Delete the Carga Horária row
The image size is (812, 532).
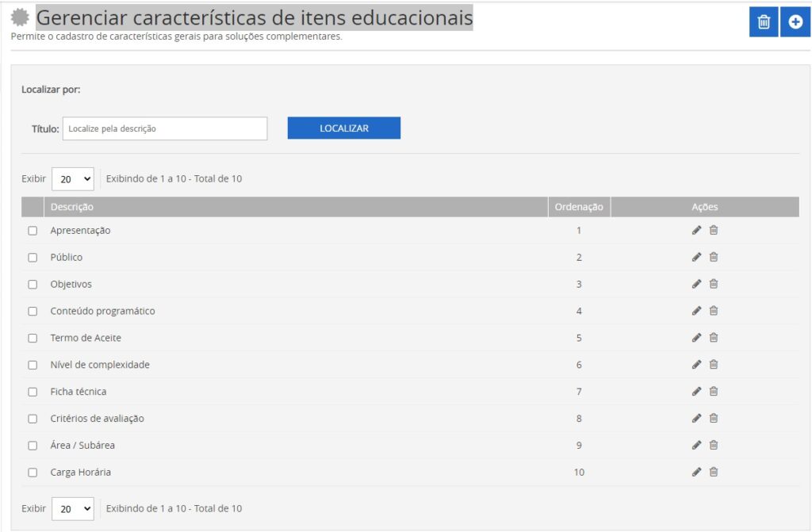click(x=714, y=473)
